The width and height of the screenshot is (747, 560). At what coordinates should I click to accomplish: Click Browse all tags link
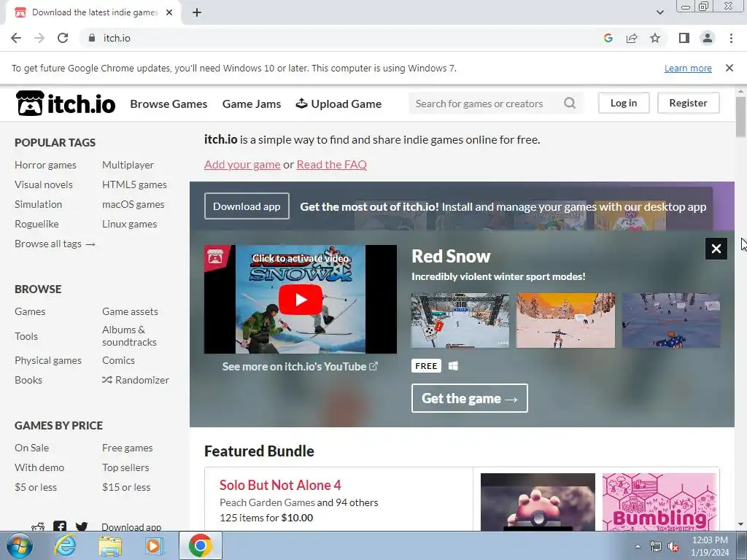click(55, 244)
